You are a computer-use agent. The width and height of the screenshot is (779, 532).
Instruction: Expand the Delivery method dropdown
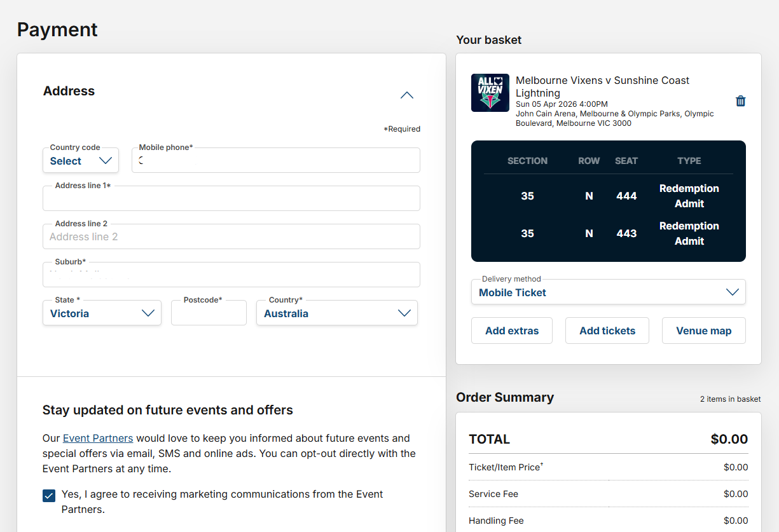[x=608, y=292]
